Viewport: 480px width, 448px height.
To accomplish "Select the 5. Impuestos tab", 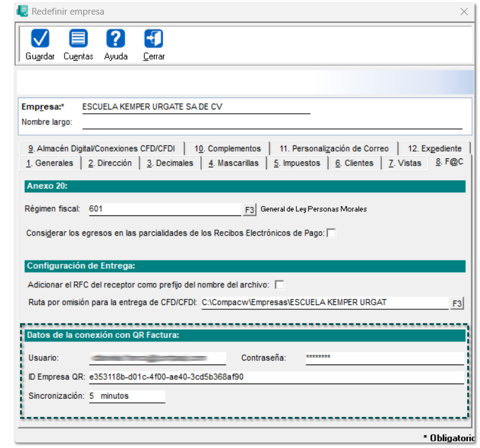I will [296, 163].
